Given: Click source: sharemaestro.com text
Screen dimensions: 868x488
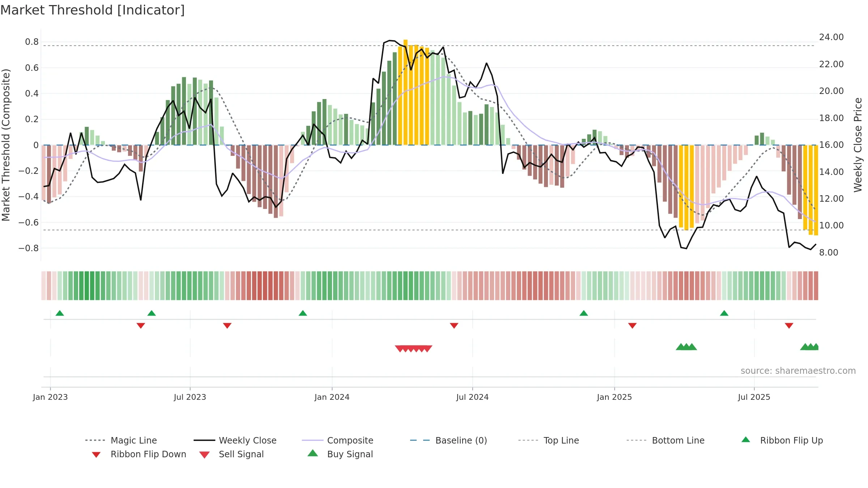Looking at the screenshot, I should [798, 371].
